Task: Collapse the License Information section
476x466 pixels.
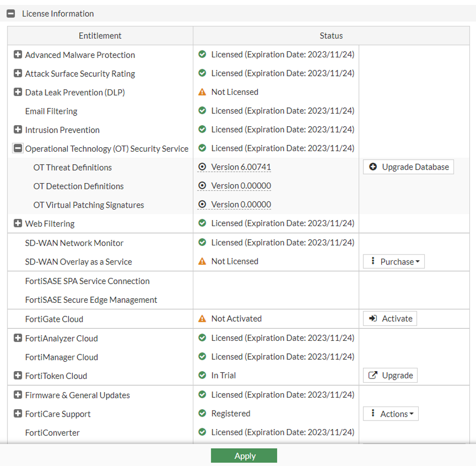Action: coord(10,14)
